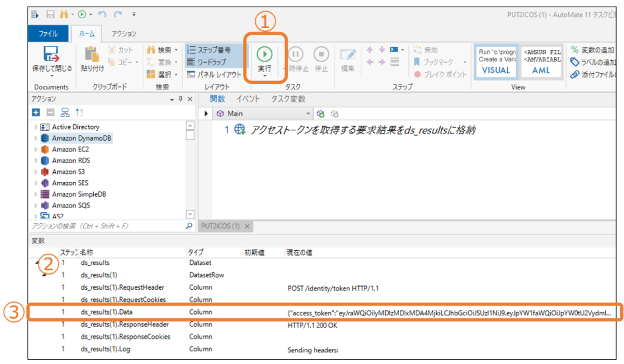The height and width of the screenshot is (364, 624).
Task: Toggle the ブレイク ポイント breakpoint
Action: (x=440, y=74)
